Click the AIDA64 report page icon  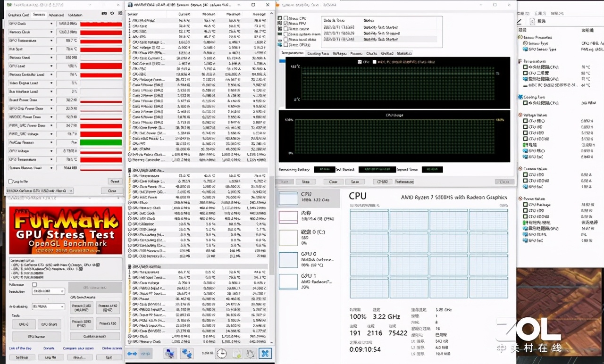(532, 21)
